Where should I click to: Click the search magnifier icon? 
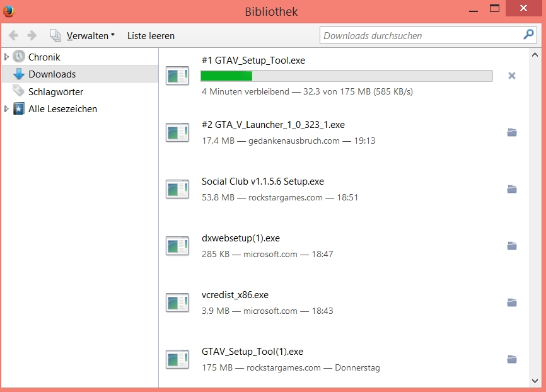click(528, 35)
